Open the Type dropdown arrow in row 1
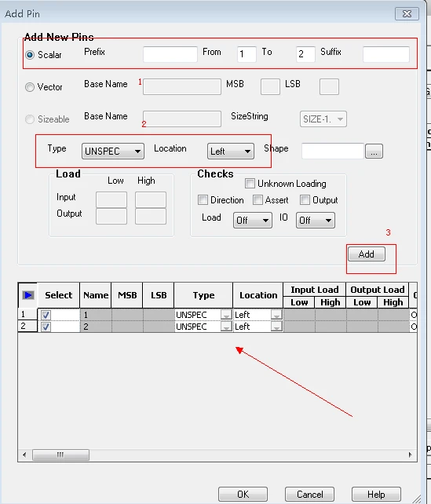 (x=226, y=315)
